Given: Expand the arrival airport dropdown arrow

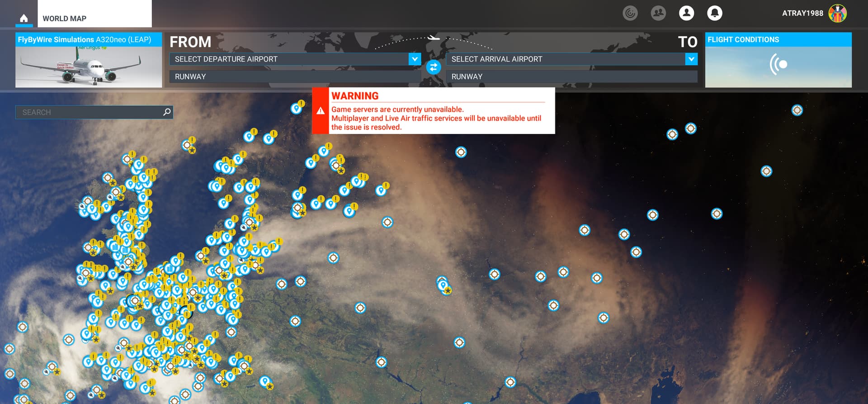Looking at the screenshot, I should (x=691, y=59).
